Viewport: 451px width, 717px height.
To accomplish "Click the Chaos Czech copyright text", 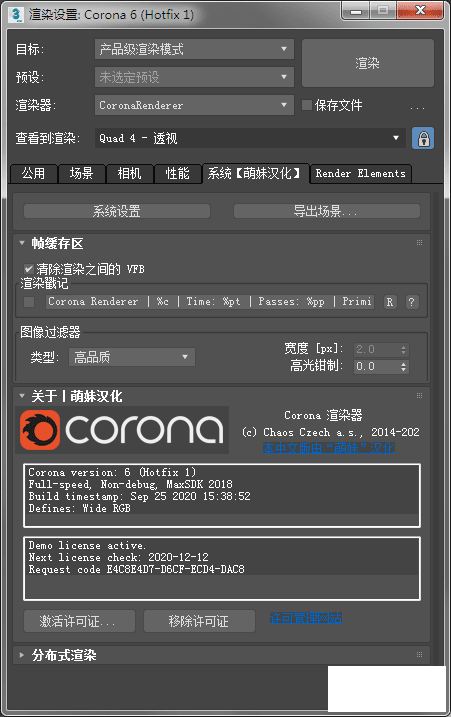I will [x=331, y=432].
